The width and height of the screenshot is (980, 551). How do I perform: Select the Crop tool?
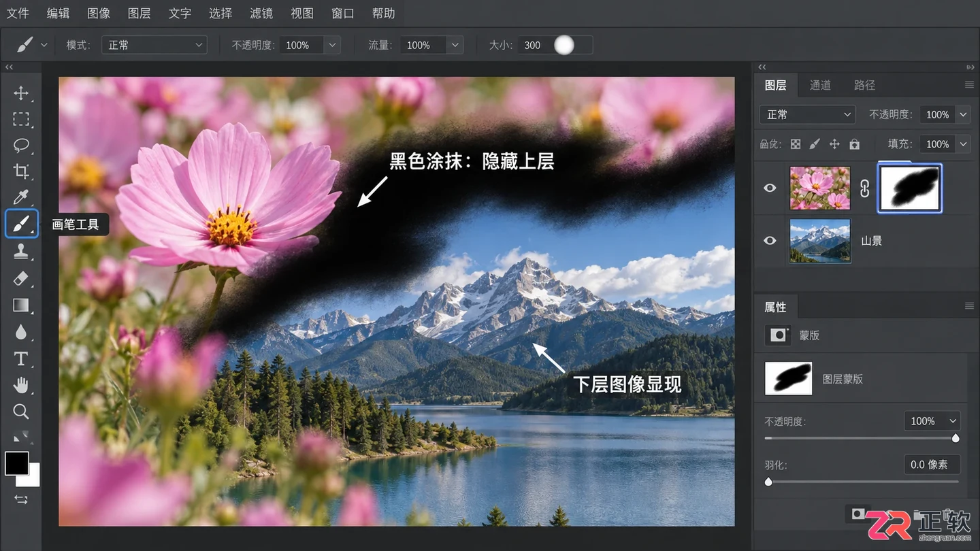[x=21, y=171]
